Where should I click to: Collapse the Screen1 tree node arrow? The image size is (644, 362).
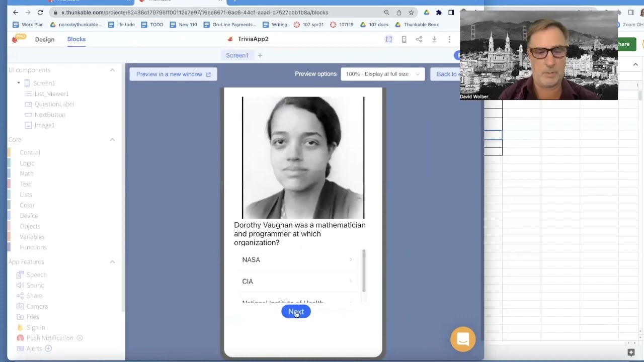[19, 83]
